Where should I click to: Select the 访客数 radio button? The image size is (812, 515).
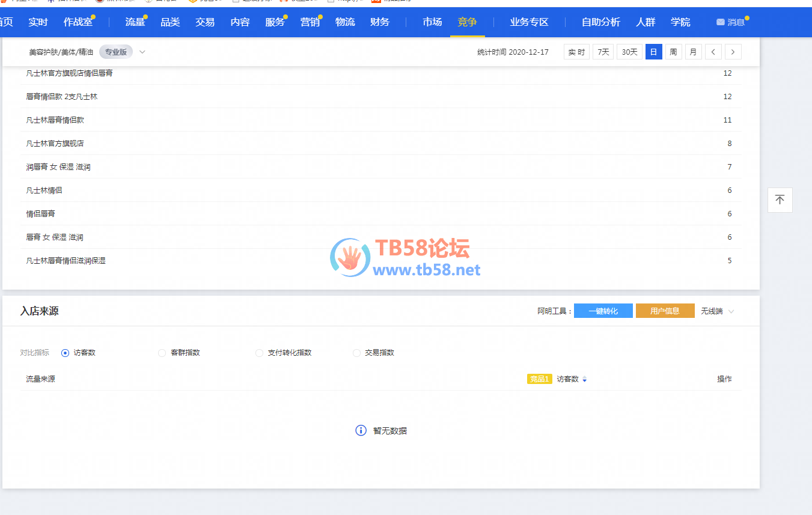66,353
